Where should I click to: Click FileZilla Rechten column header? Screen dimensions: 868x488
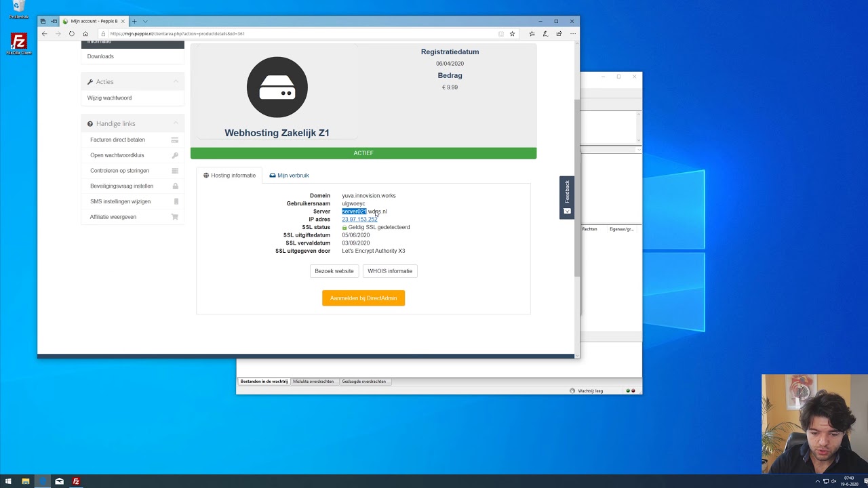click(590, 229)
